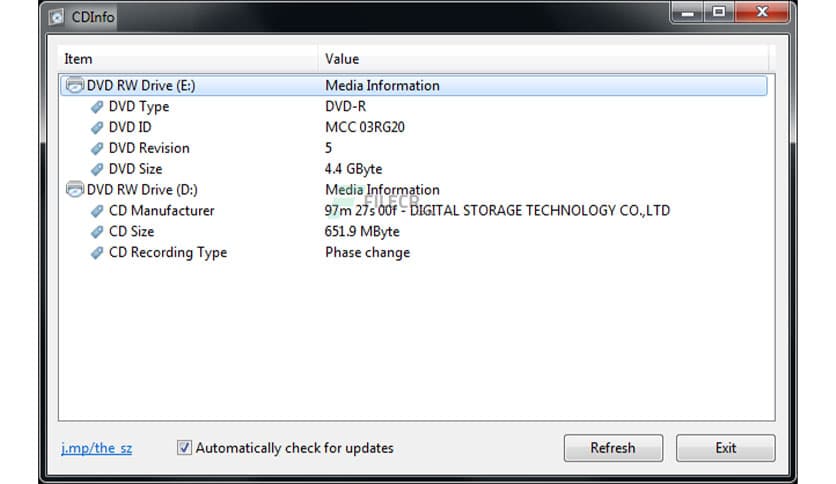The height and width of the screenshot is (484, 836).
Task: Select the DVD ID row label
Action: [130, 127]
